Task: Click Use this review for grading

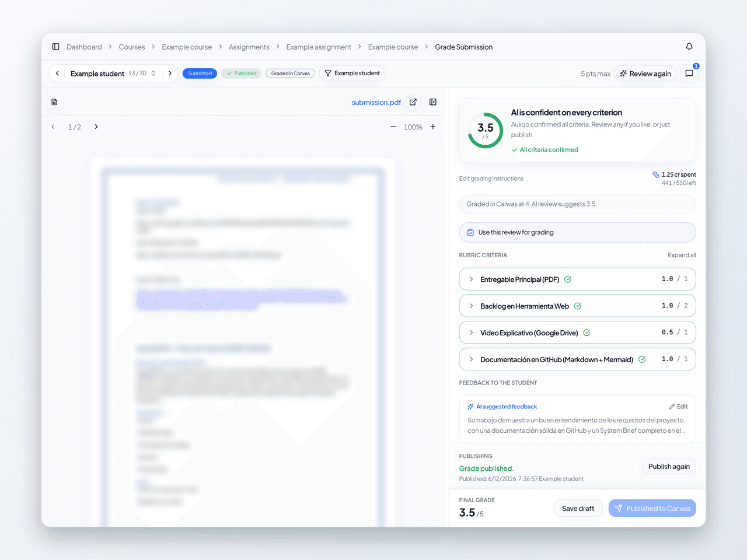Action: (x=578, y=232)
